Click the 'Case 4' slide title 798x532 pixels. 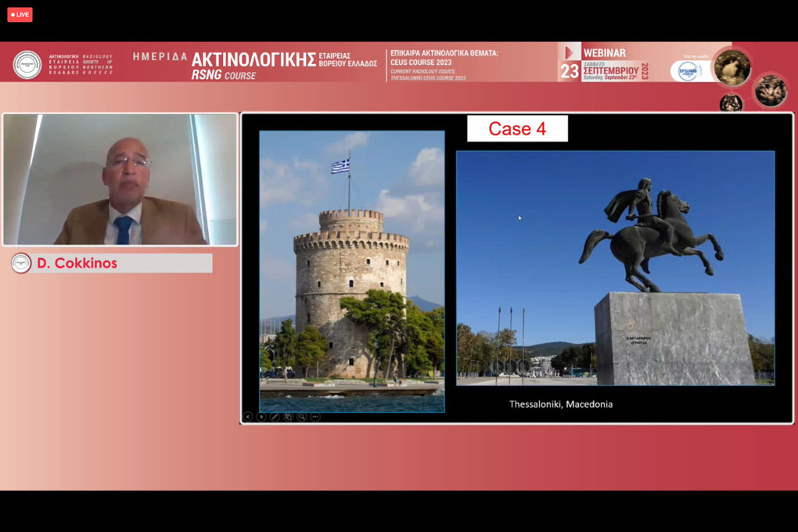(517, 129)
